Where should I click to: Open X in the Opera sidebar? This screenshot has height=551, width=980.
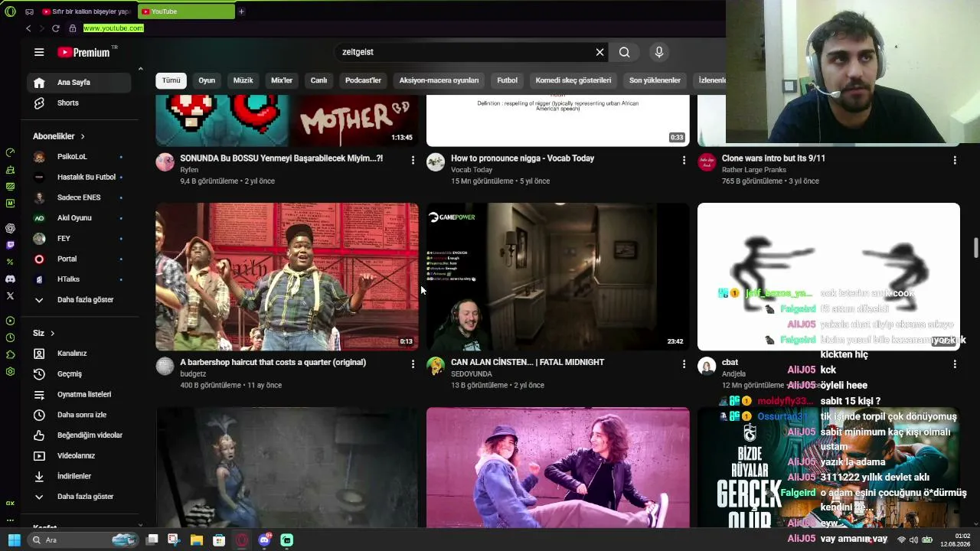[10, 295]
